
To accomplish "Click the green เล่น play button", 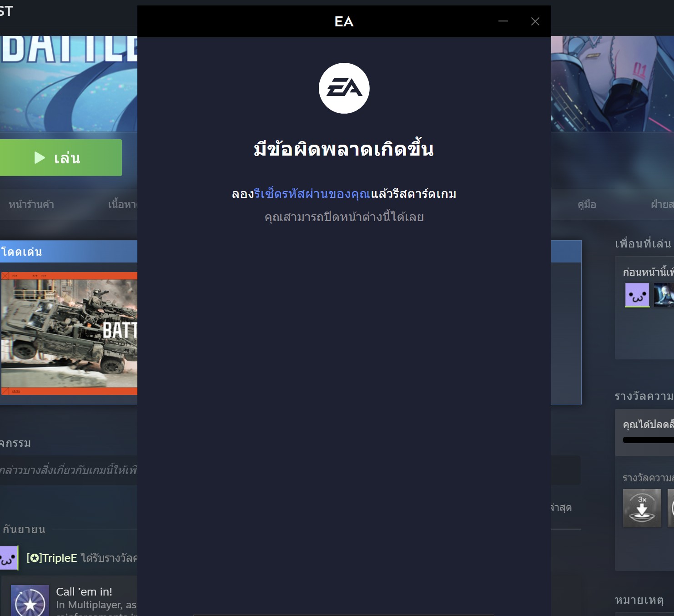I will [x=61, y=157].
